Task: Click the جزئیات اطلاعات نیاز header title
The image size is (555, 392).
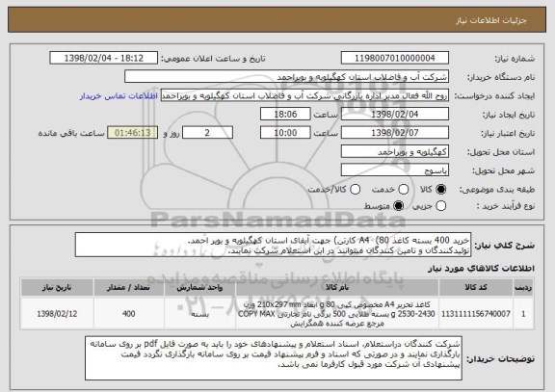Action: coord(491,20)
